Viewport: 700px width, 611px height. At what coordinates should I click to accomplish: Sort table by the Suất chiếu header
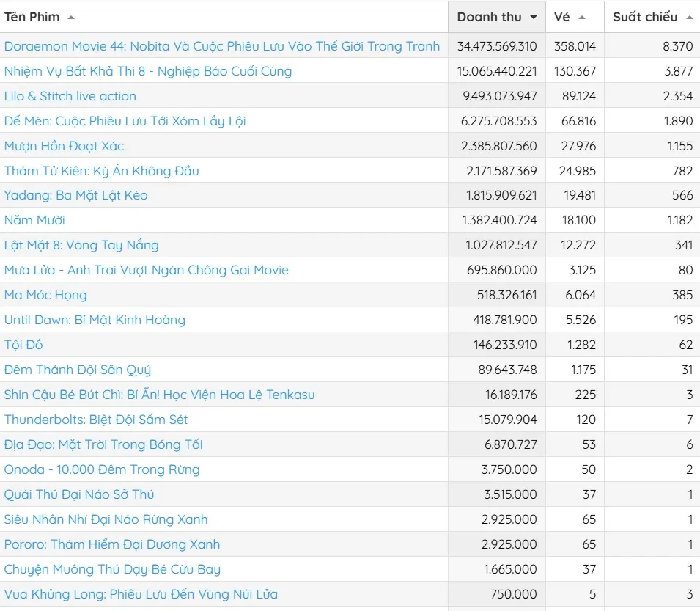click(645, 17)
